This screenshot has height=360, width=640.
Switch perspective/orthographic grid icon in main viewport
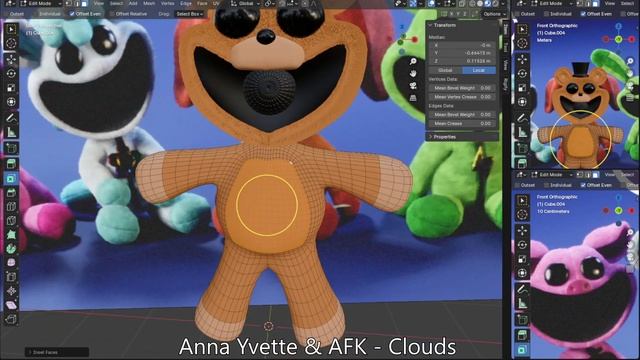[x=413, y=98]
